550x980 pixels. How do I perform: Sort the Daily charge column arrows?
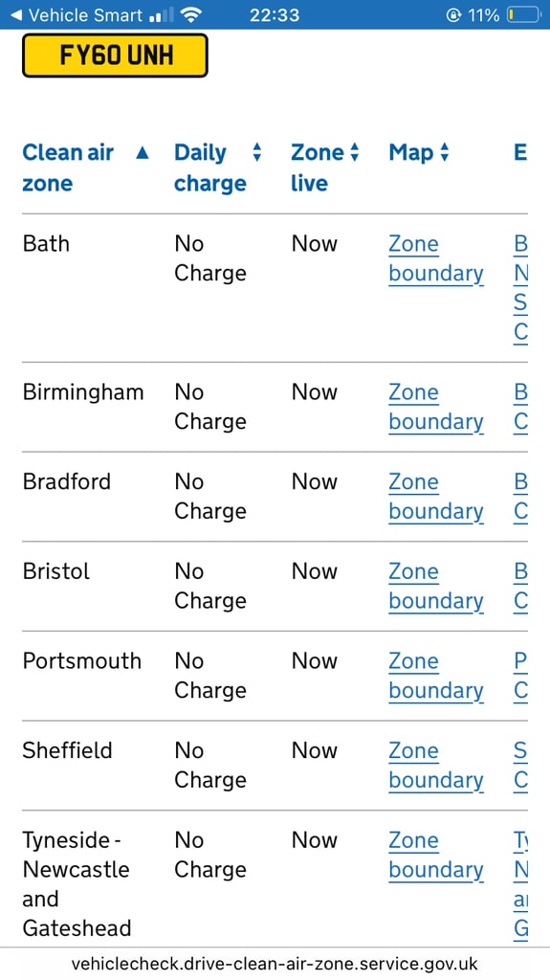[257, 152]
